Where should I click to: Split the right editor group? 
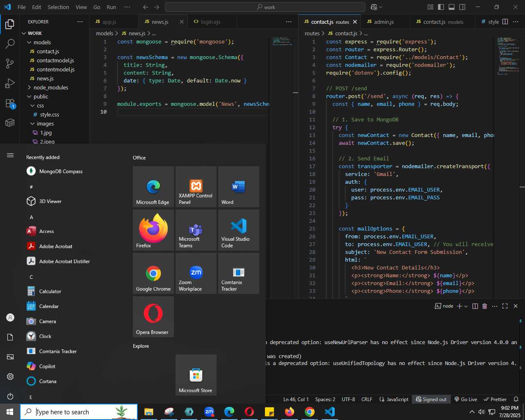point(505,22)
